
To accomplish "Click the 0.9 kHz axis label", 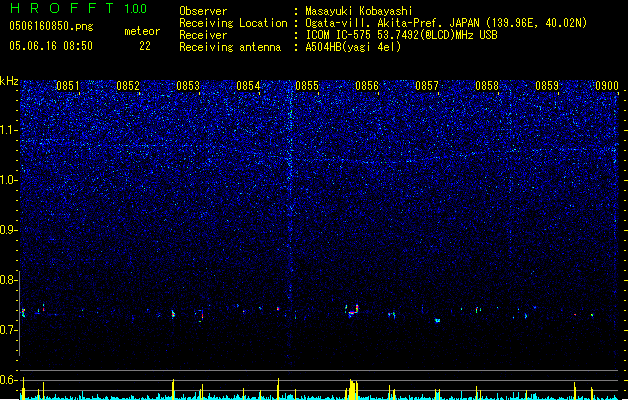I will (x=9, y=230).
